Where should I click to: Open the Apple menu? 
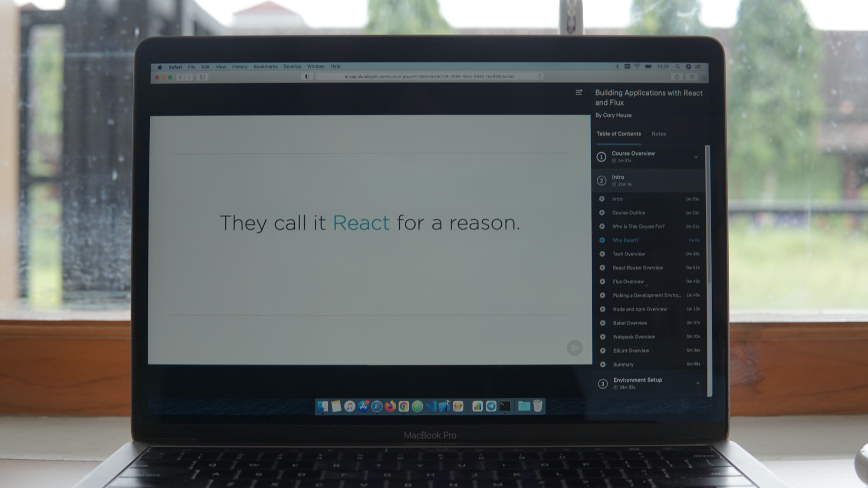(x=160, y=67)
